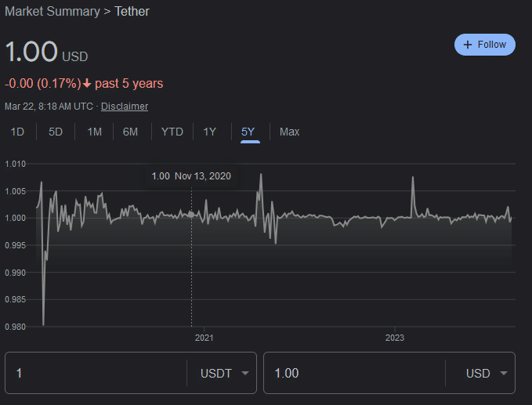This screenshot has height=405, width=532.
Task: Click the 0.990 y-axis value
Action: tap(15, 273)
